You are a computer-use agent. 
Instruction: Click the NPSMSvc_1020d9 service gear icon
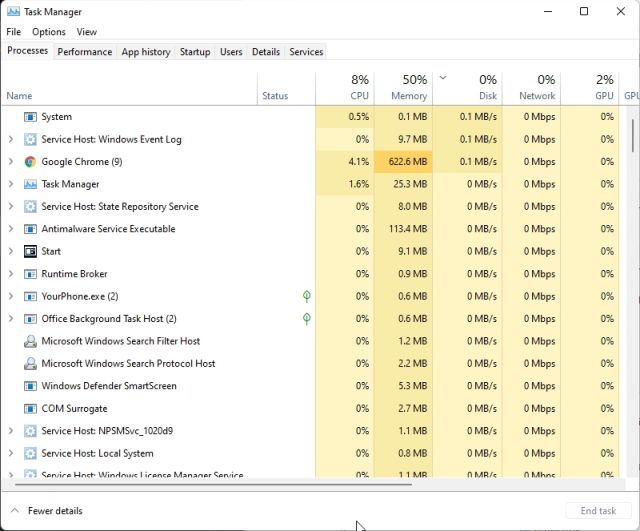click(30, 431)
